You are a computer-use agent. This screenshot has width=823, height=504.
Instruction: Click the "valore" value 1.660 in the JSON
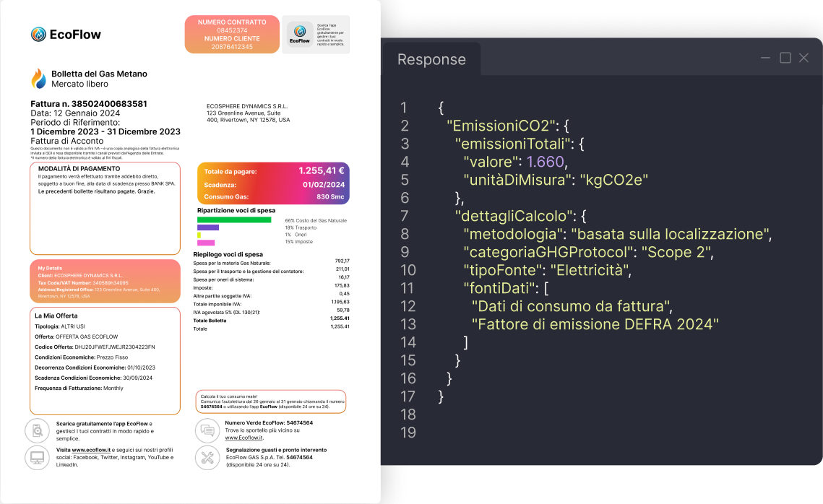(x=541, y=162)
